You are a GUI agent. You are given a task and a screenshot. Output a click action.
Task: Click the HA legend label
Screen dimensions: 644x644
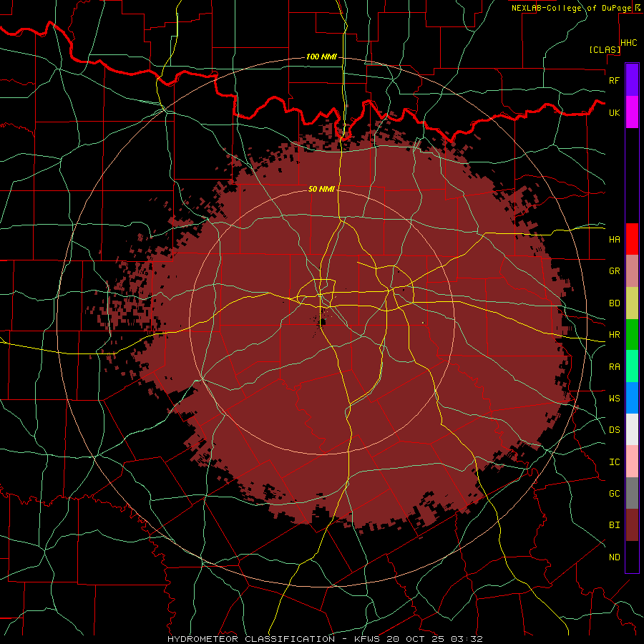(x=614, y=239)
